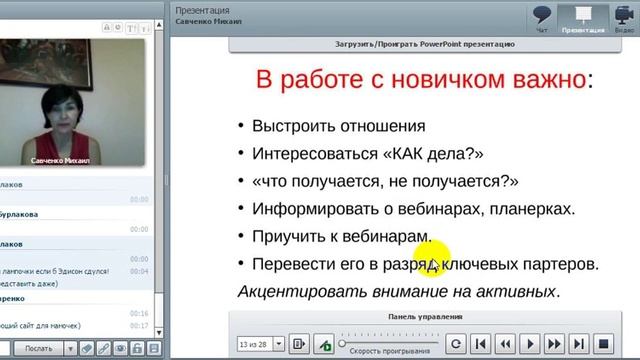Click the webcam video of Савченко Михаил
The image size is (640, 360).
pos(72,102)
